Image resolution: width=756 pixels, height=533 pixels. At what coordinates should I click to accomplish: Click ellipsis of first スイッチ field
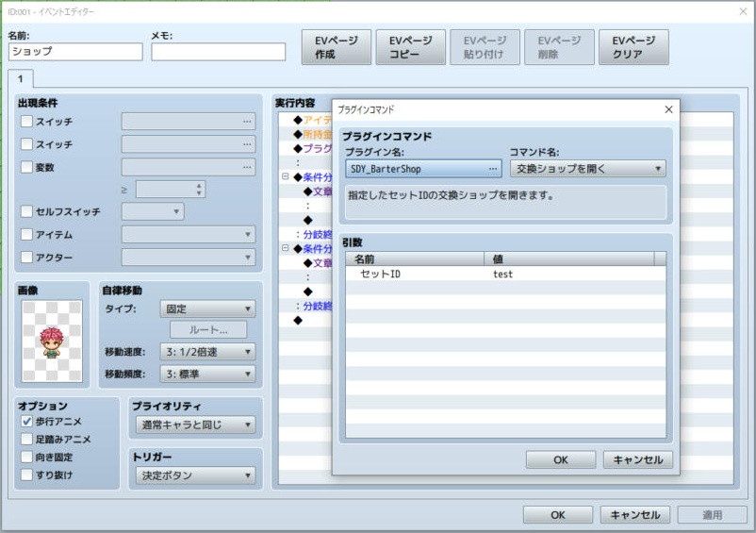point(247,121)
